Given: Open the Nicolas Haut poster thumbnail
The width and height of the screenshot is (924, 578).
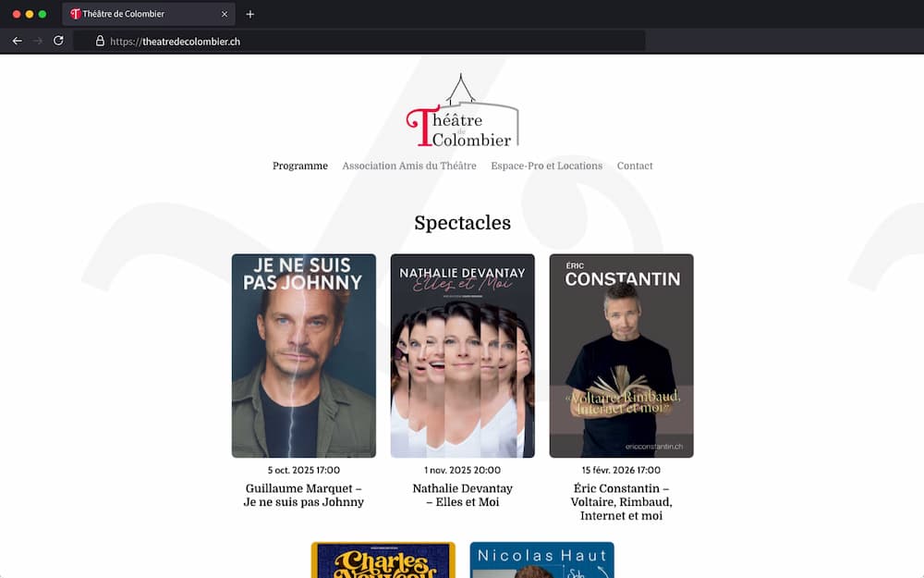Looking at the screenshot, I should (x=542, y=560).
